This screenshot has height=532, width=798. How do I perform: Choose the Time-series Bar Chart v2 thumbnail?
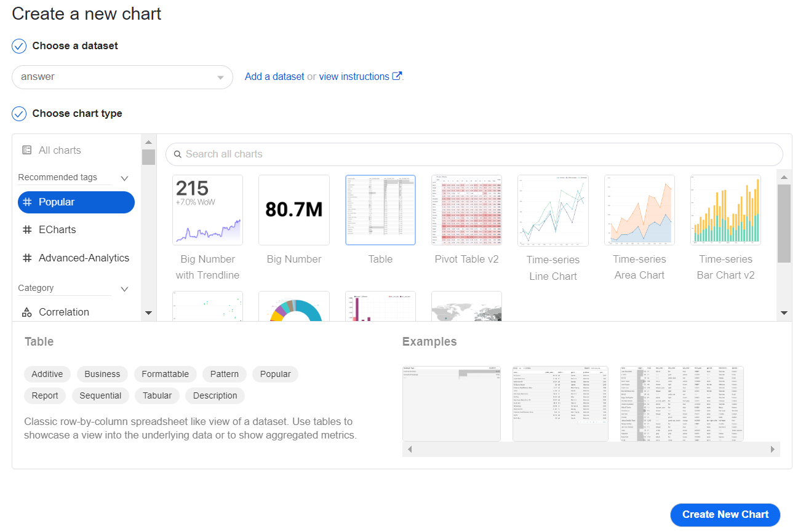[x=725, y=210]
